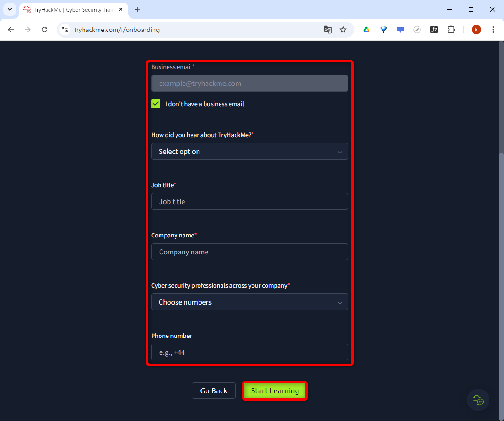Click the Start Learning button

pos(275,390)
